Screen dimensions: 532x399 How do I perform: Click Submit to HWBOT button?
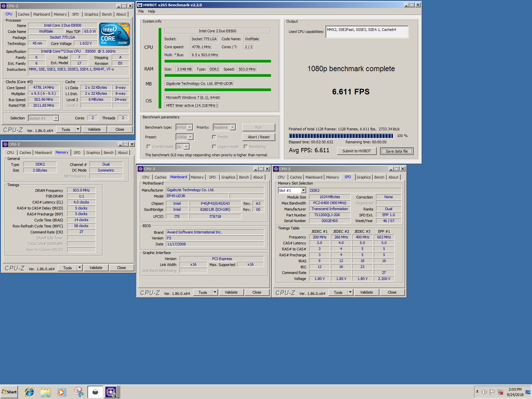tap(356, 151)
